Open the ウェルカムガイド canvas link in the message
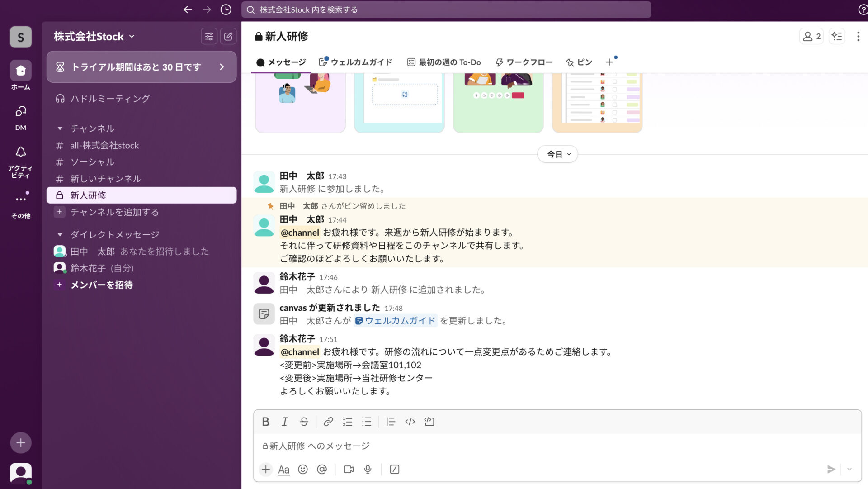This screenshot has width=868, height=489. click(400, 321)
